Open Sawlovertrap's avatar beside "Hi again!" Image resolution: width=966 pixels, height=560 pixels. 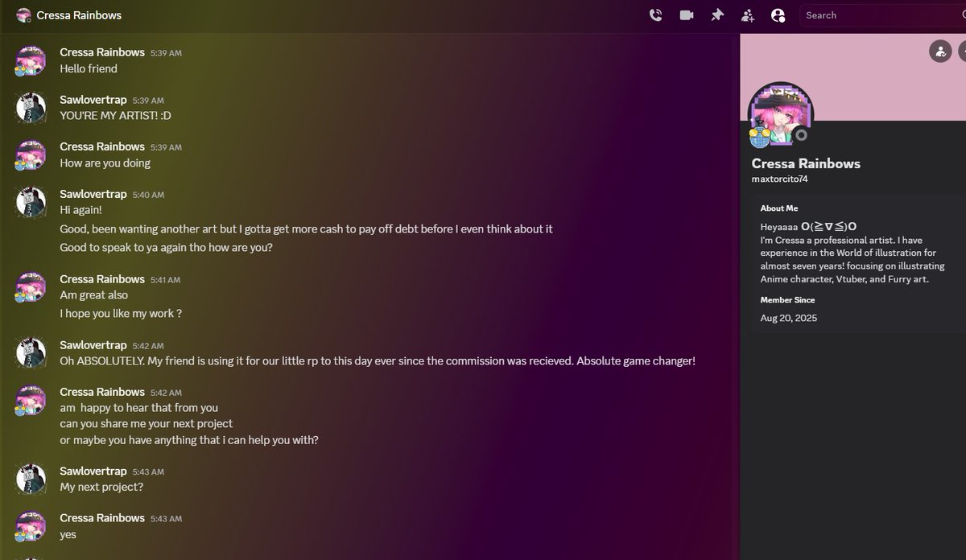pos(31,202)
